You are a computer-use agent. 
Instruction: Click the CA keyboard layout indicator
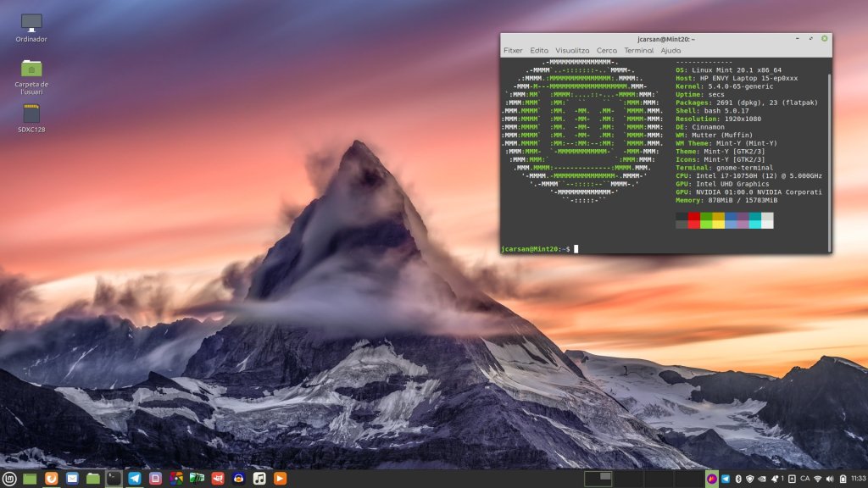pyautogui.click(x=804, y=479)
